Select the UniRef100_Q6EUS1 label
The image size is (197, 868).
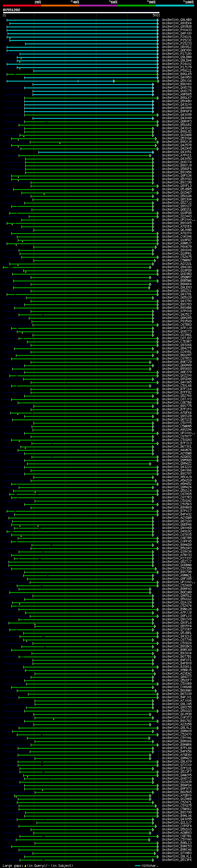(177, 210)
